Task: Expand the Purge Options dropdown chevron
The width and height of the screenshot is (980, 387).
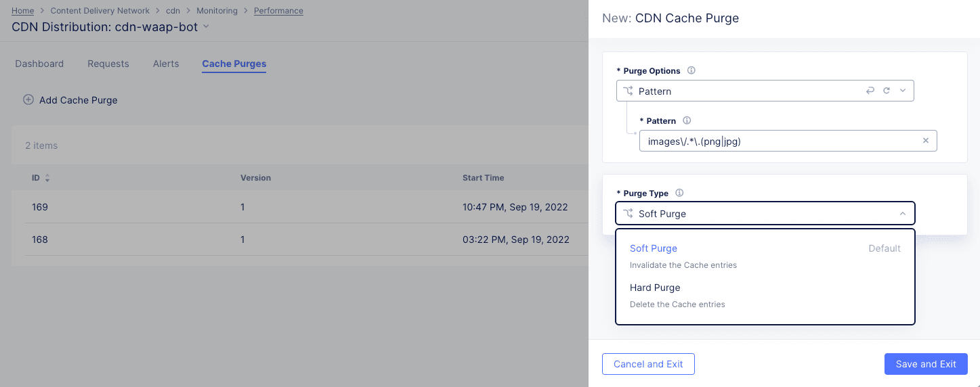Action: point(903,91)
